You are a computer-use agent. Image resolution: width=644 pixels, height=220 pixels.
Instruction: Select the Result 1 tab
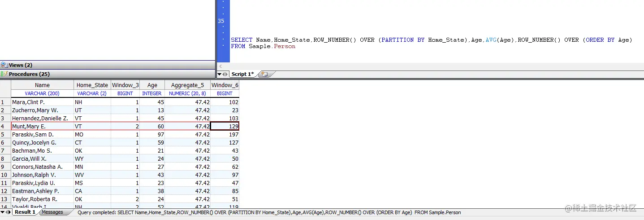(25, 212)
